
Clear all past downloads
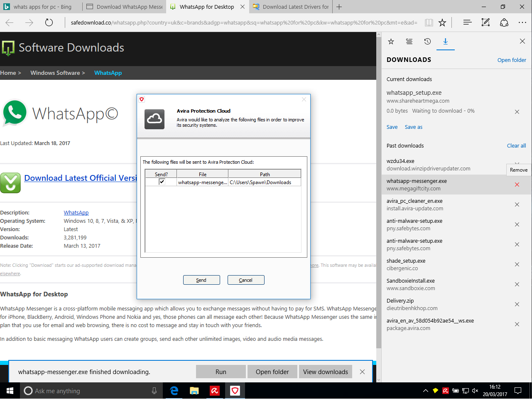point(516,146)
